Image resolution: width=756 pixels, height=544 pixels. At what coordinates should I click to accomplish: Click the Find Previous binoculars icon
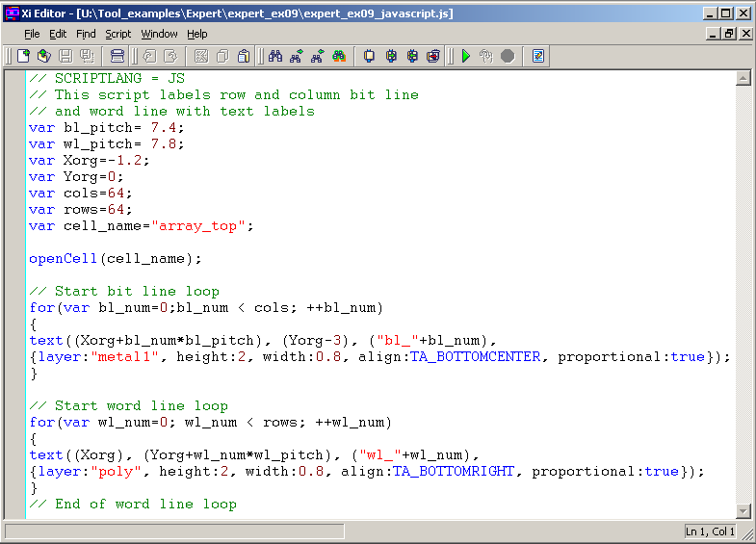click(318, 56)
